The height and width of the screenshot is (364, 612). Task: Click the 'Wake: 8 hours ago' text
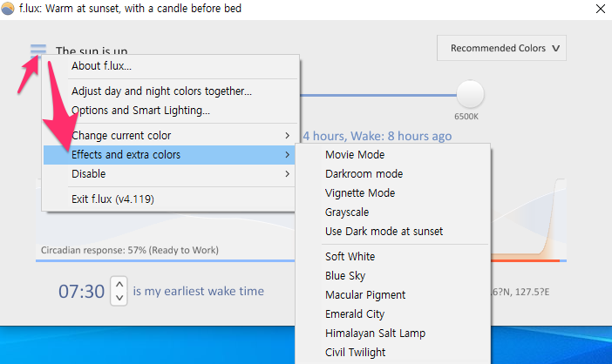401,136
